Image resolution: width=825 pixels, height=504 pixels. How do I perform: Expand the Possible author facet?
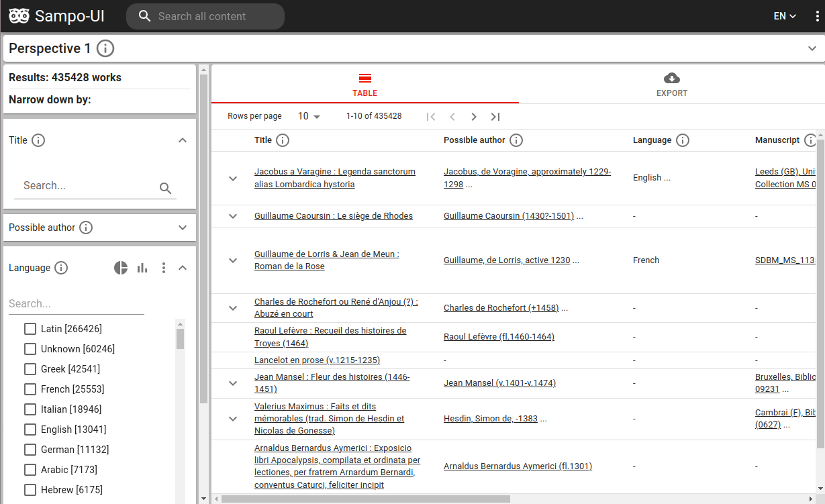click(183, 228)
